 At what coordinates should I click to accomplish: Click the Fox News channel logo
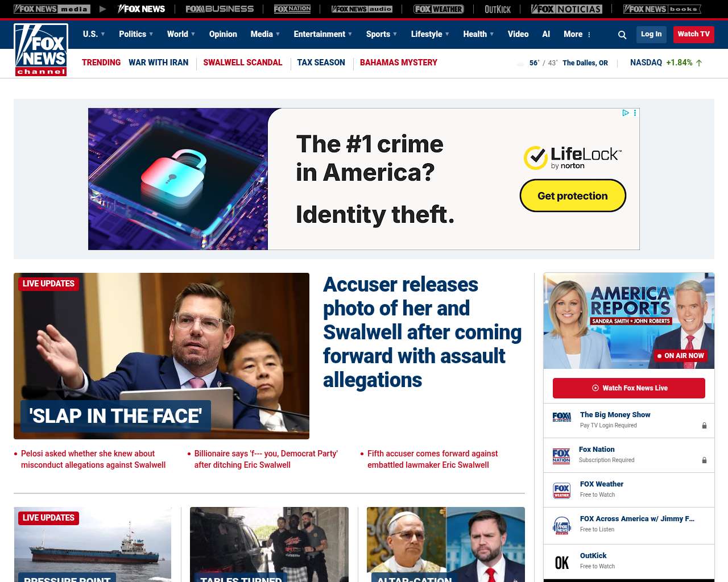click(x=41, y=50)
